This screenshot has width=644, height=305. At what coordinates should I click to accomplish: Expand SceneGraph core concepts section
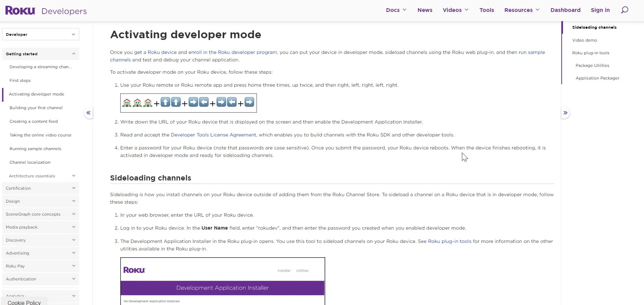pyautogui.click(x=41, y=214)
